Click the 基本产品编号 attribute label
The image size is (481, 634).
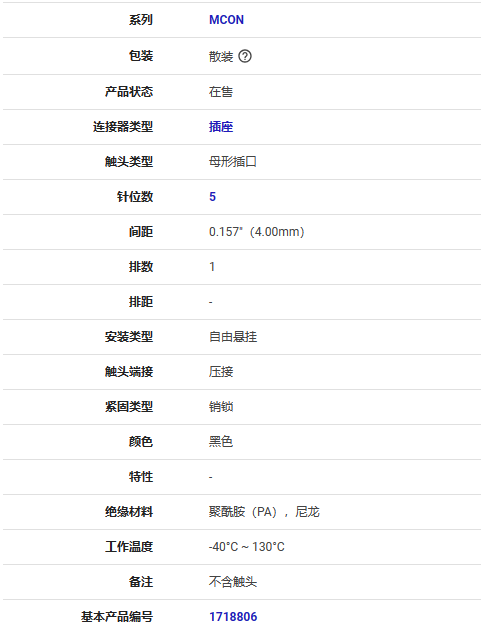coord(117,617)
